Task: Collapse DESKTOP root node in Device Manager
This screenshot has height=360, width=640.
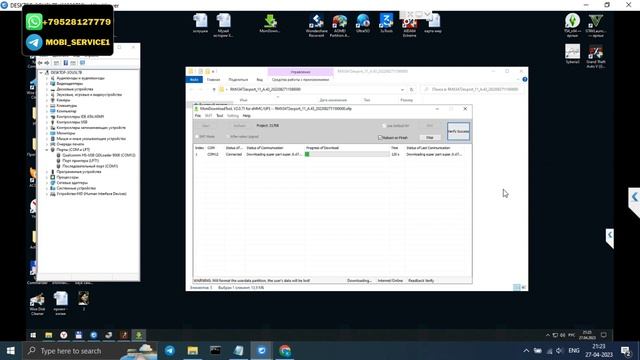Action: [x=41, y=73]
